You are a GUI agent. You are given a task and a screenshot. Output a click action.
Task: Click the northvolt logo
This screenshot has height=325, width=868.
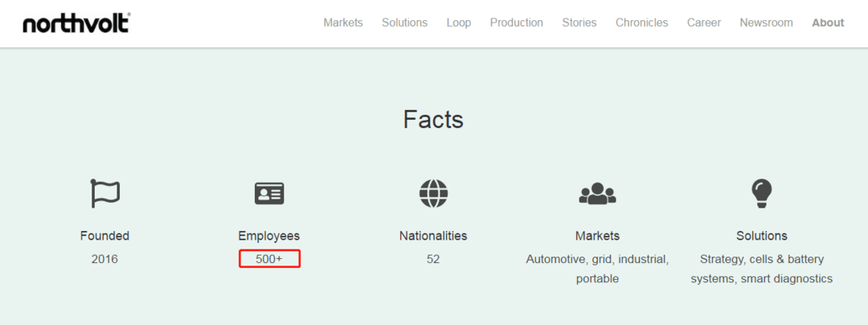[x=76, y=23]
